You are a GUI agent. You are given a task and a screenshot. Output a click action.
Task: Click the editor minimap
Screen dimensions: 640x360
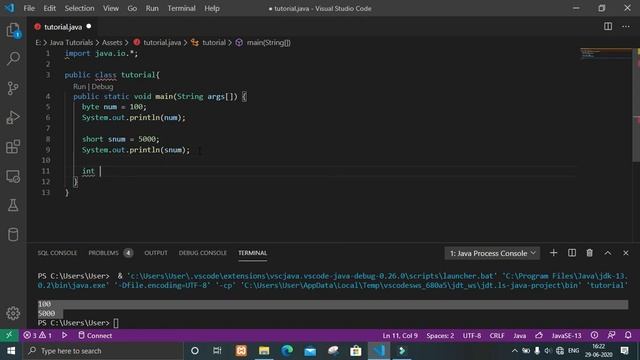click(606, 53)
